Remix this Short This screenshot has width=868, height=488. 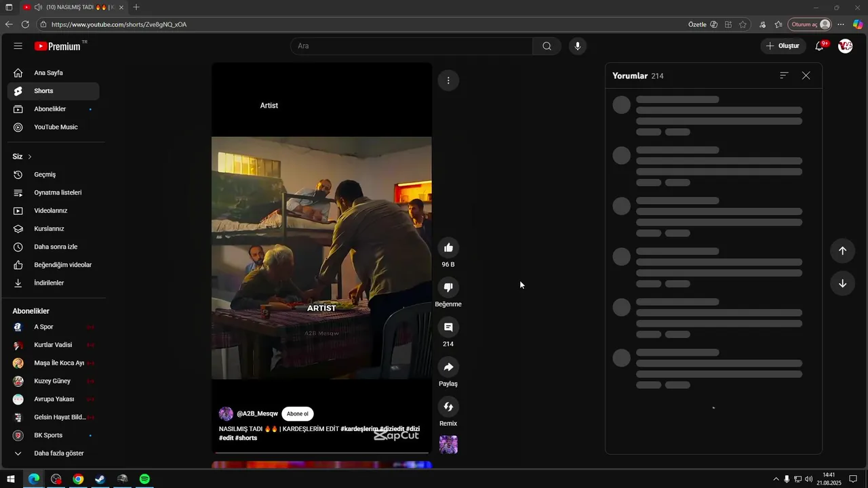(448, 407)
